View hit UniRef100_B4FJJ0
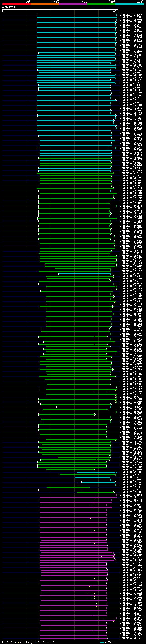 tap(131, 291)
